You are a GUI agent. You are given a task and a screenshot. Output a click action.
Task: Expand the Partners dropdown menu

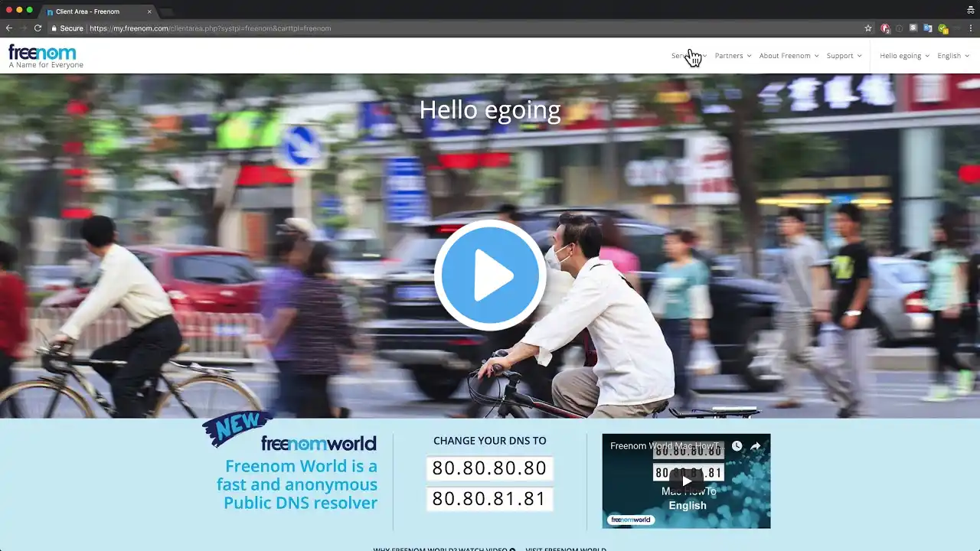(733, 56)
